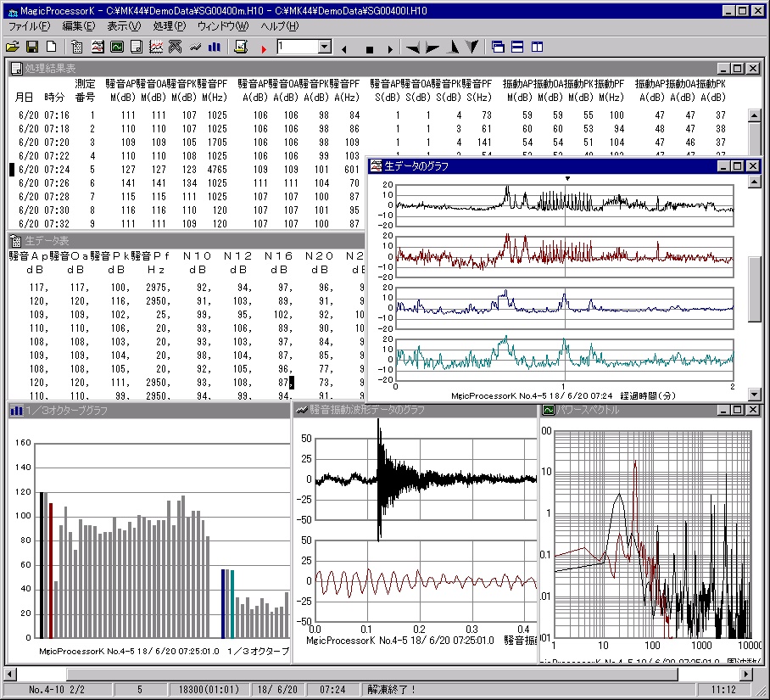Click the raw data graph vertical scrollbar thumb
Screen dimensions: 770x700
[x=755, y=288]
